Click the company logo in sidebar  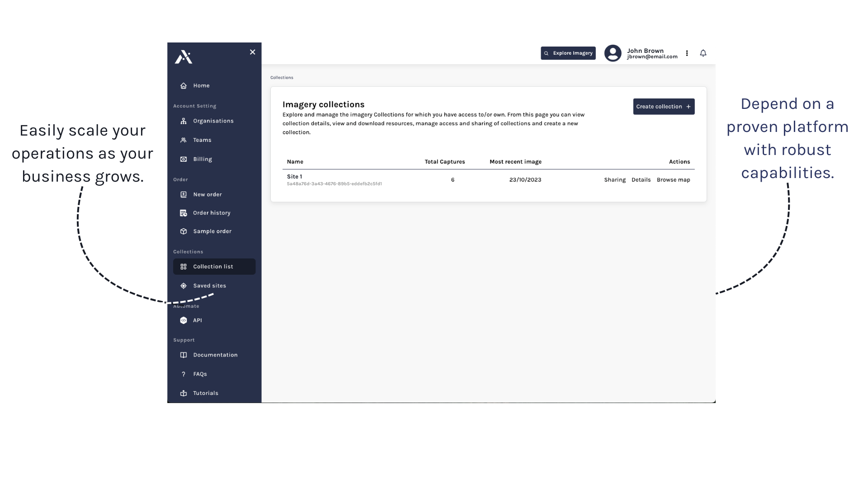pyautogui.click(x=184, y=57)
